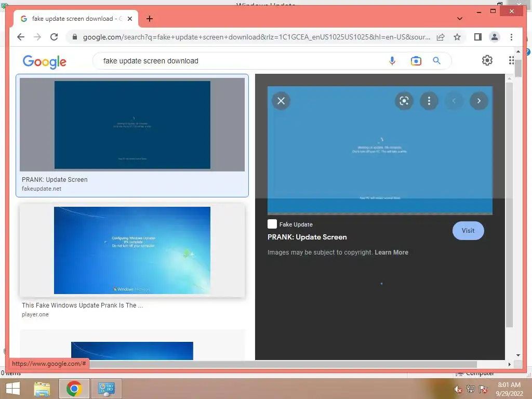Select the fake update screen download tab
532x399 pixels.
tap(76, 19)
